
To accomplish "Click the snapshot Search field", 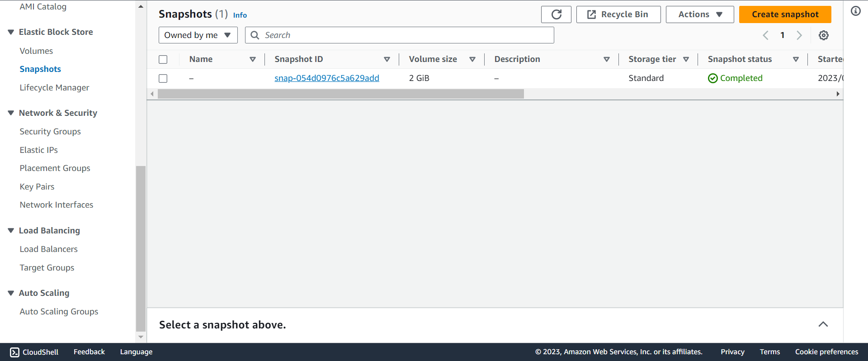I will 400,35.
